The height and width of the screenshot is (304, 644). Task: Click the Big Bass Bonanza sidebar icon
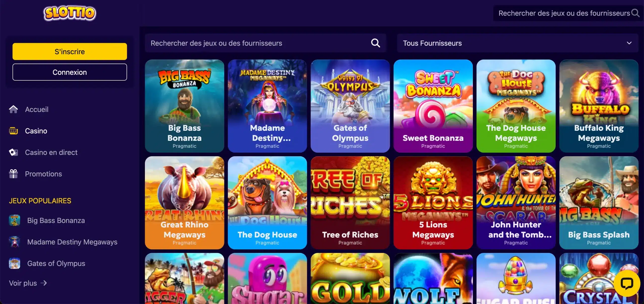click(15, 220)
